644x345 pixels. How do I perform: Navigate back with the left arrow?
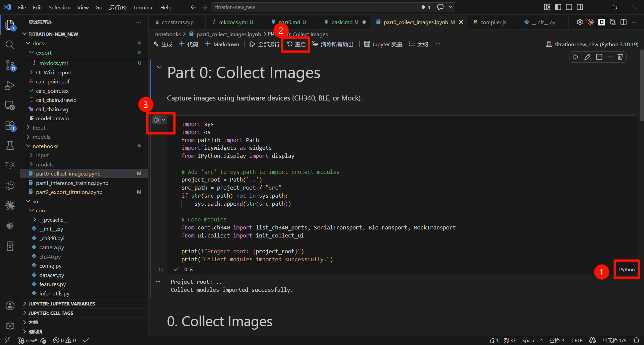tap(193, 7)
